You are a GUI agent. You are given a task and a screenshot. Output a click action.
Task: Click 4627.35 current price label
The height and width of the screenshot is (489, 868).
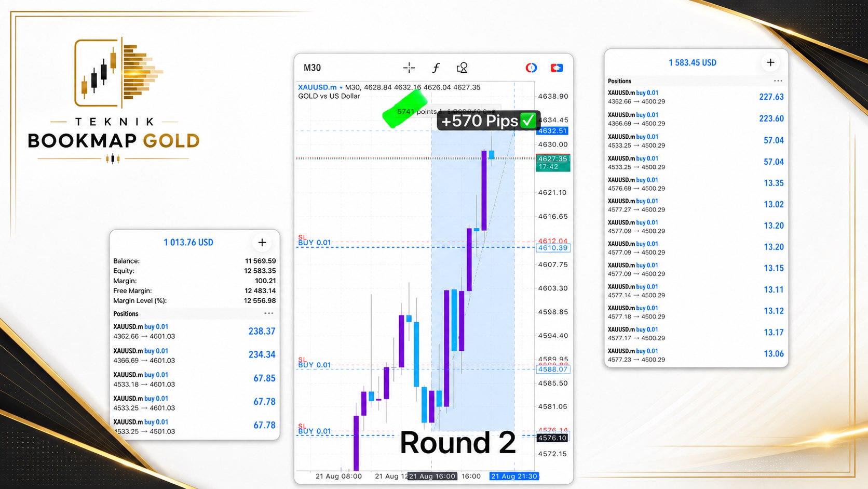(x=553, y=158)
